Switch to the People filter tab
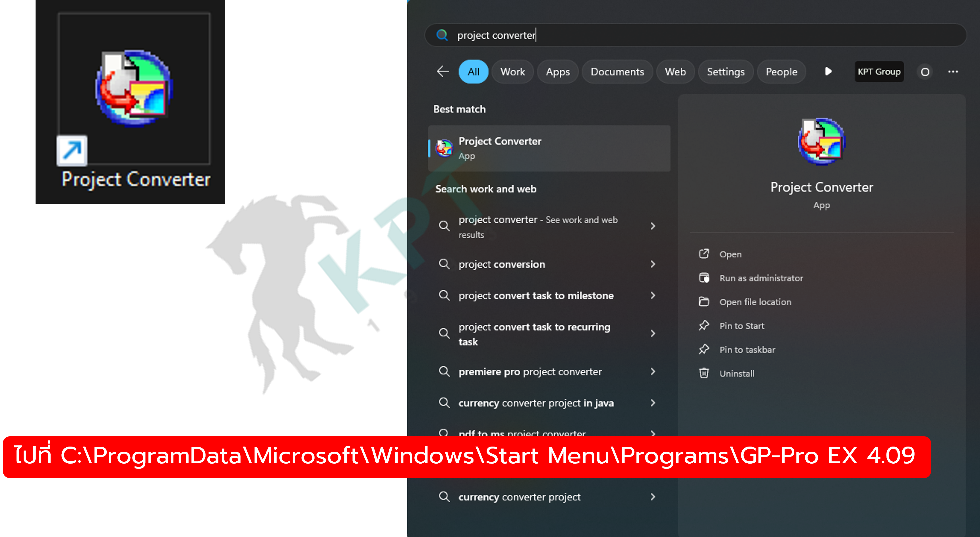 pos(781,72)
